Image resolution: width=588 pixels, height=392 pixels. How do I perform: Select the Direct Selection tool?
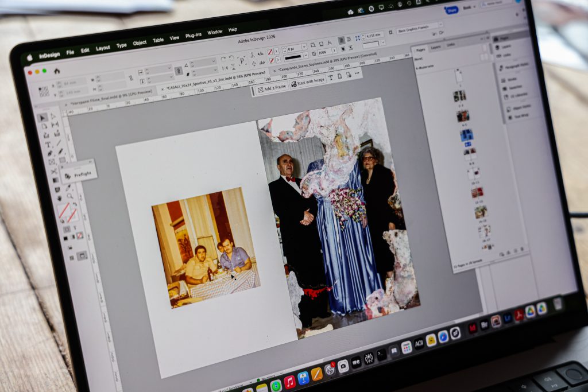coord(53,116)
